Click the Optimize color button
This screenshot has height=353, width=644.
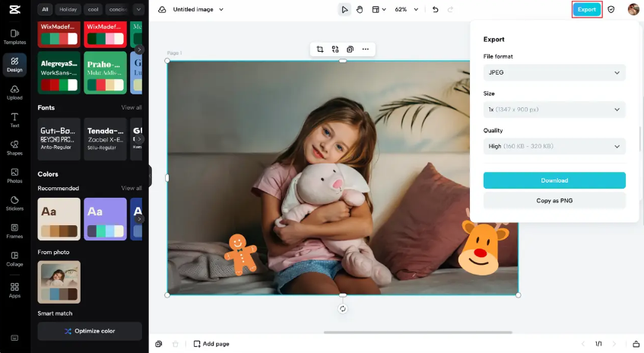(x=90, y=331)
